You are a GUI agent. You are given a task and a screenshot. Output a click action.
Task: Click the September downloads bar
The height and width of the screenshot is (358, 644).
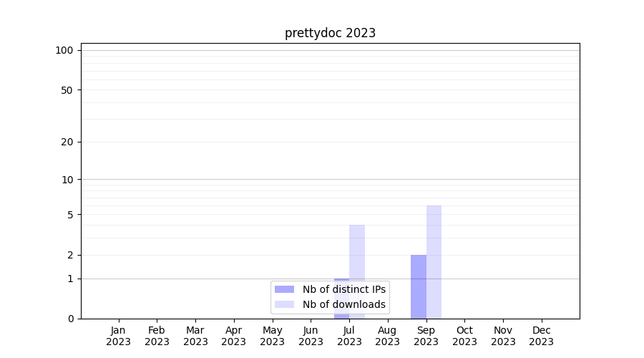[434, 261]
